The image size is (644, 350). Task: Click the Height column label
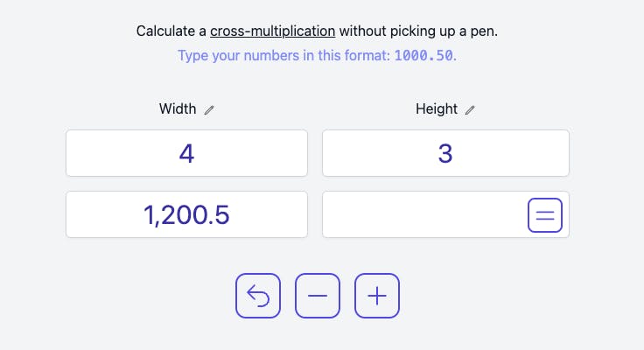coord(437,109)
